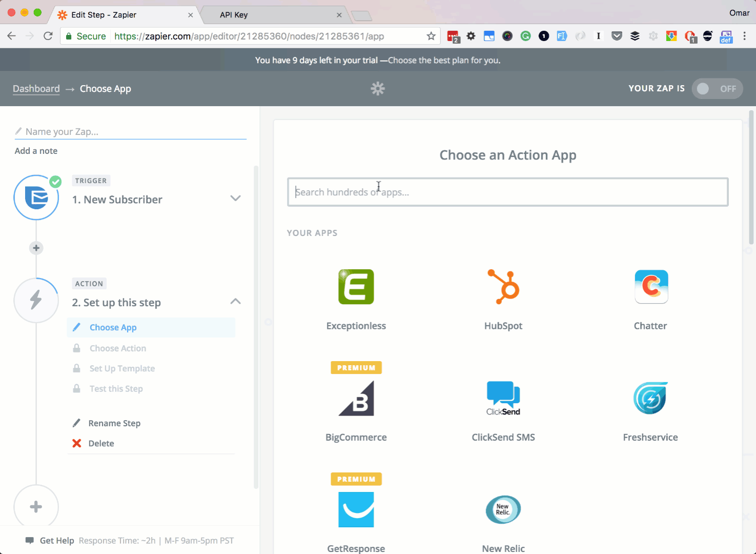This screenshot has width=756, height=554.
Task: Select the Freshservice app icon
Action: [x=650, y=398]
